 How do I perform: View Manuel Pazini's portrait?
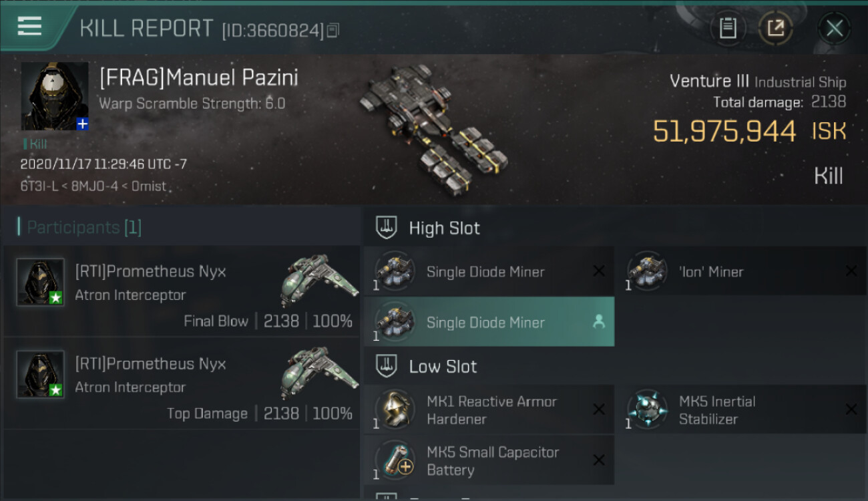point(54,96)
